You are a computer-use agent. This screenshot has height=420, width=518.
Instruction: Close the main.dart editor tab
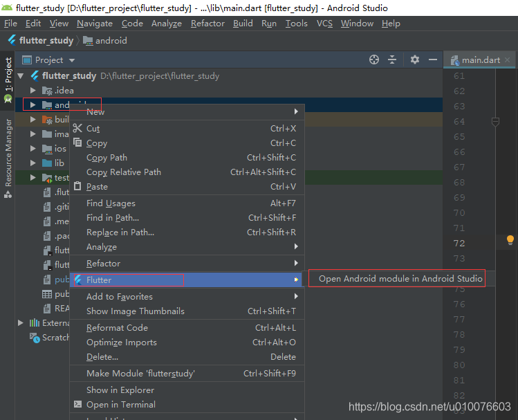pos(508,60)
